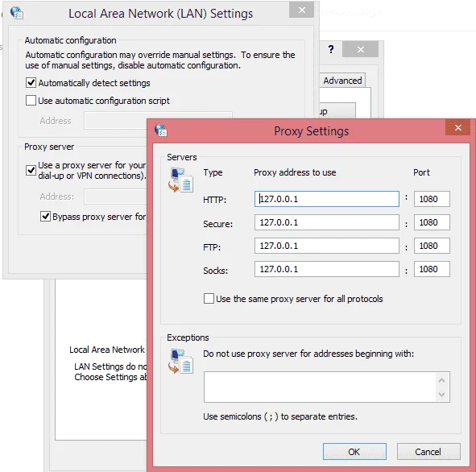The height and width of the screenshot is (472, 476).
Task: Click OK in Proxy Settings
Action: pos(354,452)
